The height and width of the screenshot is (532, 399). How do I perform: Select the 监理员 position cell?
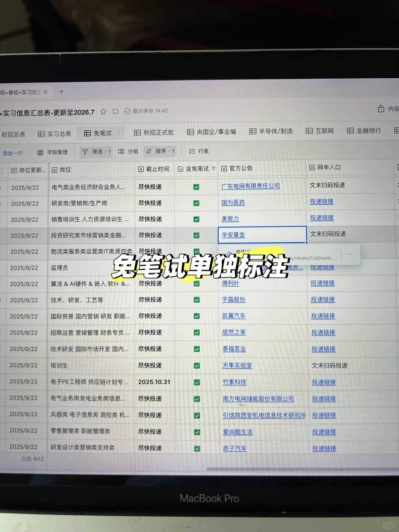[x=91, y=267]
